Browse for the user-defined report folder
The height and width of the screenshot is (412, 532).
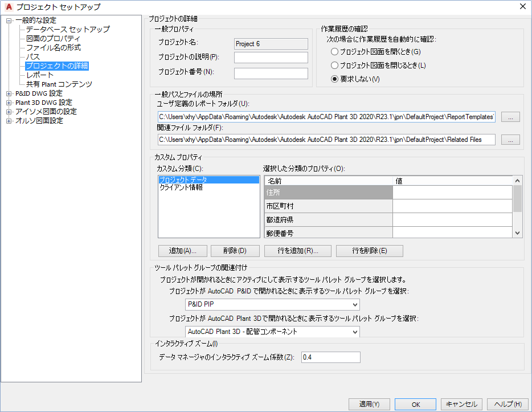[510, 117]
